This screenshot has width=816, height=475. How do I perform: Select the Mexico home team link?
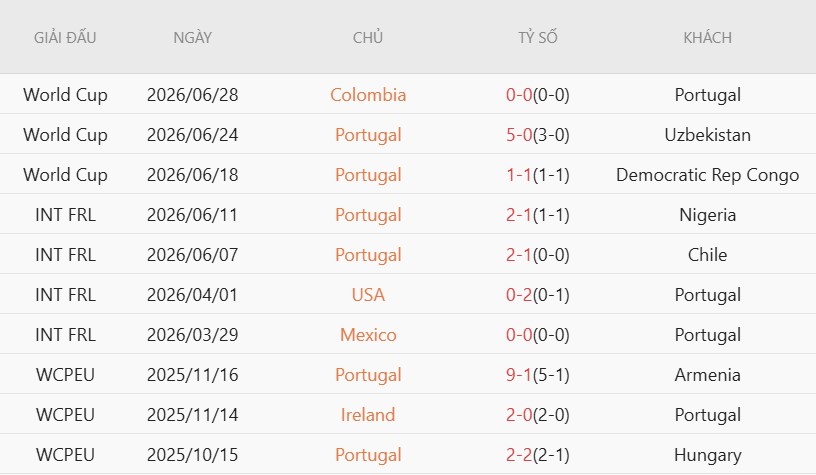click(368, 335)
